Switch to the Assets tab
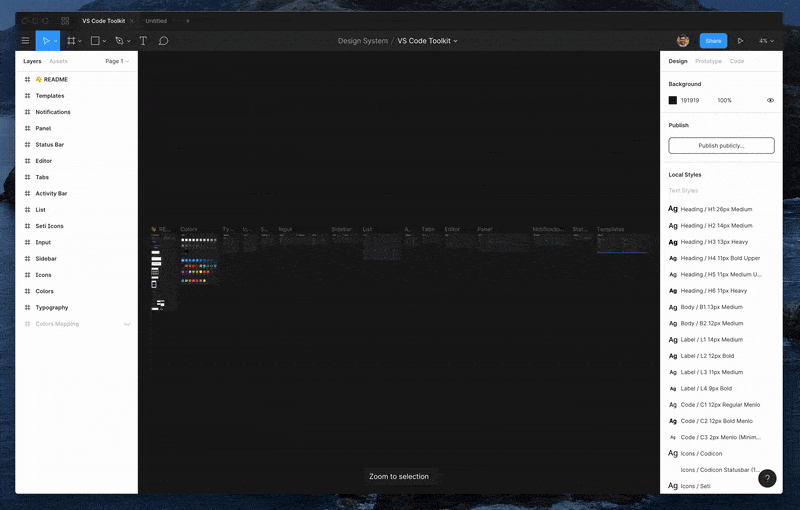This screenshot has height=510, width=800. click(x=59, y=61)
